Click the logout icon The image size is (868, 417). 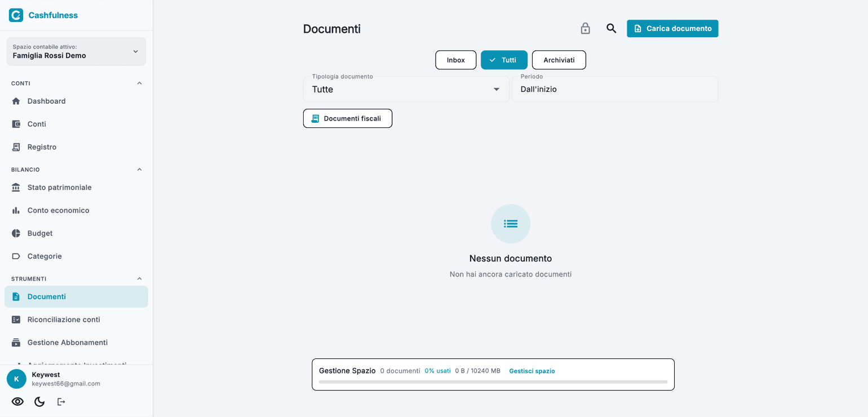point(61,402)
